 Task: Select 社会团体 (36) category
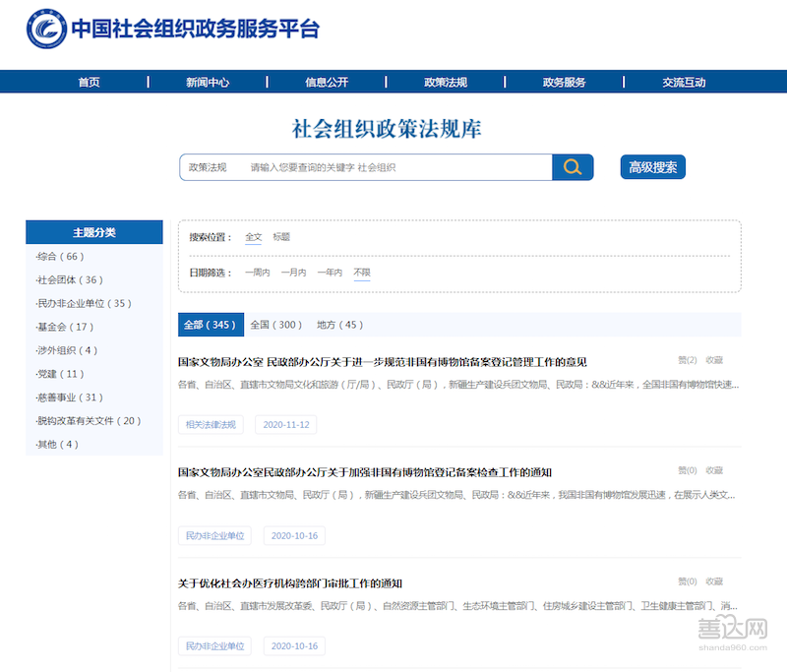(69, 280)
